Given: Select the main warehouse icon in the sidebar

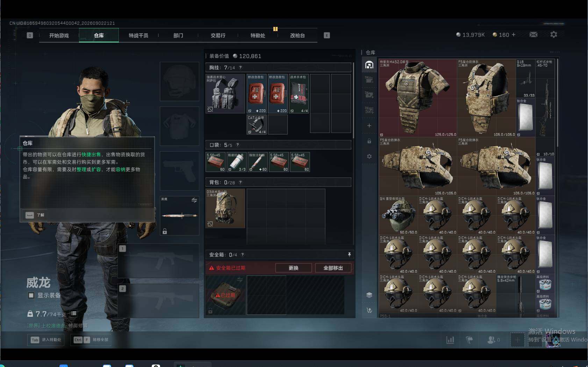Looking at the screenshot, I should (369, 65).
